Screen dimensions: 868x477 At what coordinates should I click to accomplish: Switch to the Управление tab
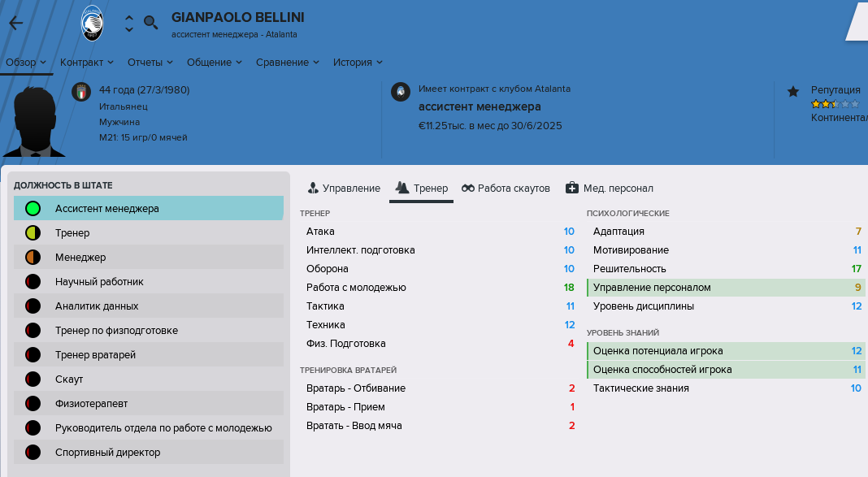(x=344, y=189)
